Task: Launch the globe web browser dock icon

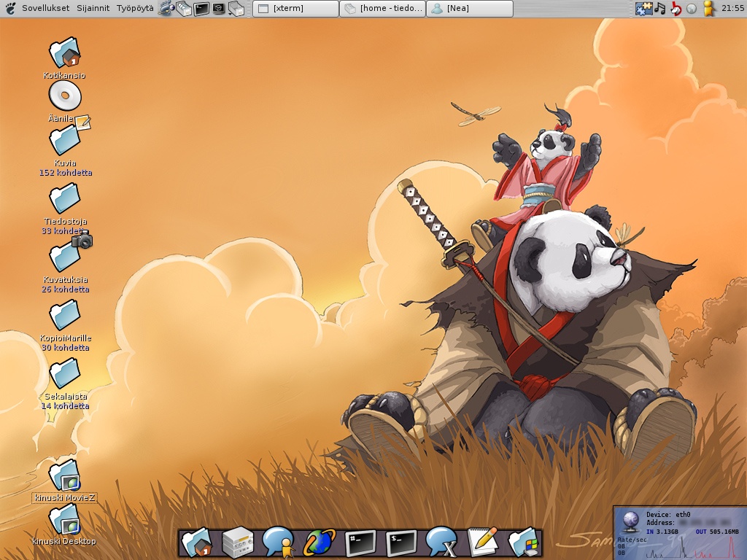Action: point(320,542)
